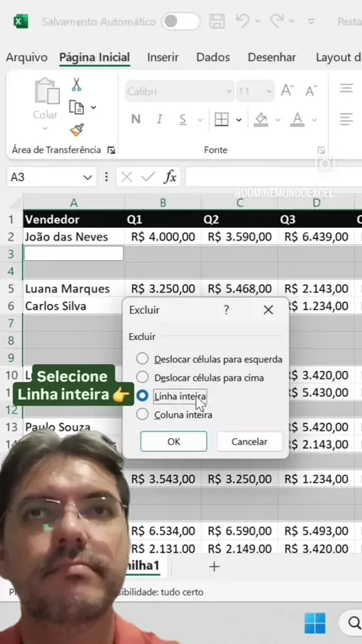Toggle the Salvamento Automático switch
Image resolution: width=362 pixels, height=644 pixels.
(181, 21)
